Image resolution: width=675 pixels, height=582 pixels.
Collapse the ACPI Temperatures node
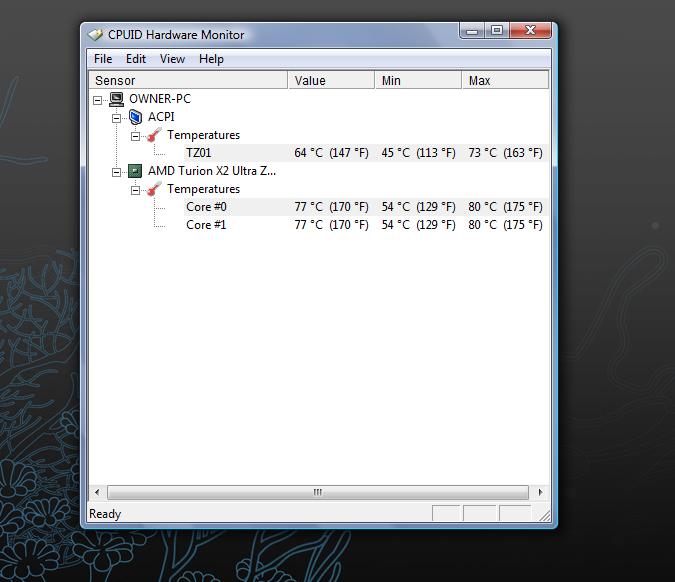click(x=135, y=136)
